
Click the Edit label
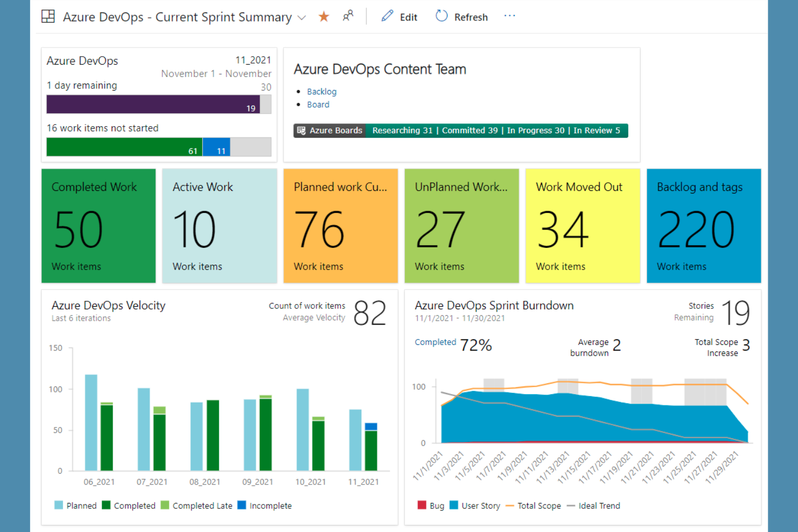pyautogui.click(x=408, y=17)
